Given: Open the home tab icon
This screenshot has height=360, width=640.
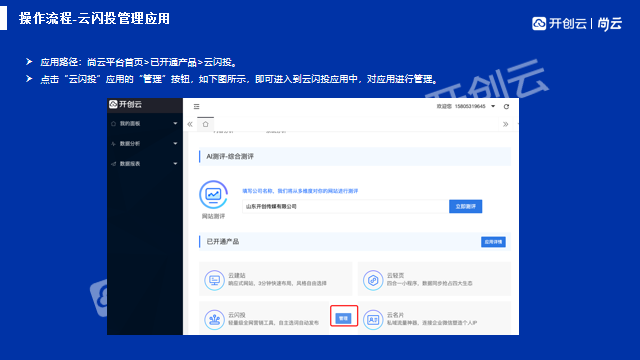Looking at the screenshot, I should click(x=205, y=124).
